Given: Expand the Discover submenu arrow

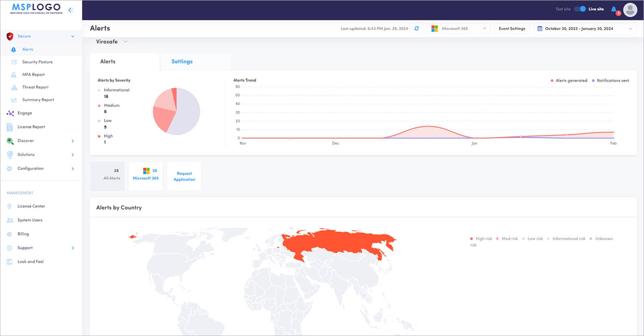Looking at the screenshot, I should (73, 141).
